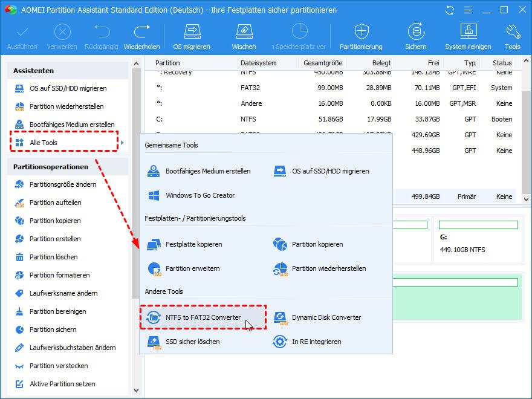Select the Wischen toolbar tool
This screenshot has height=399, width=532.
[x=244, y=37]
